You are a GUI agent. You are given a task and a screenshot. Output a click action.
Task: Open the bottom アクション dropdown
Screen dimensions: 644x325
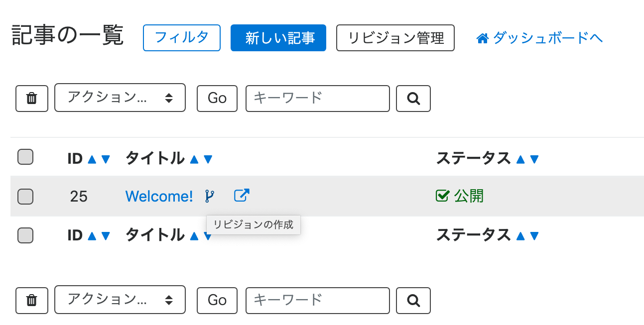coord(120,300)
